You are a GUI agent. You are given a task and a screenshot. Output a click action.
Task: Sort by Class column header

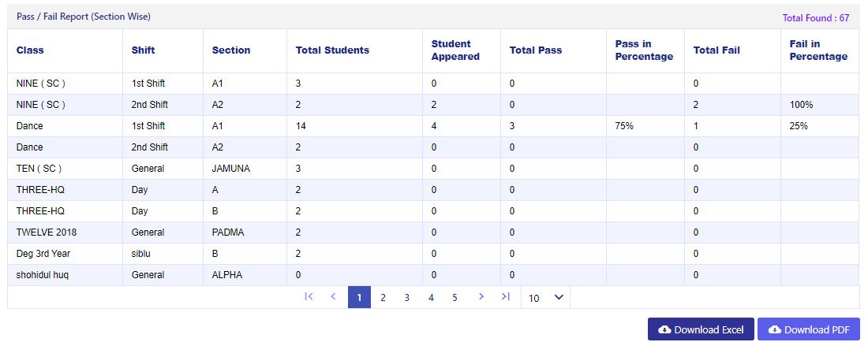coord(30,50)
